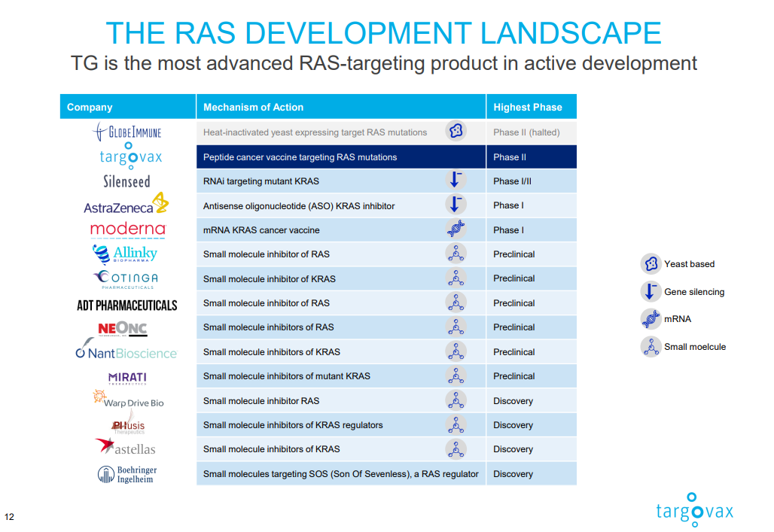Click the yeast icon in the GlobeImmune row
The image size is (774, 532).
tap(456, 131)
